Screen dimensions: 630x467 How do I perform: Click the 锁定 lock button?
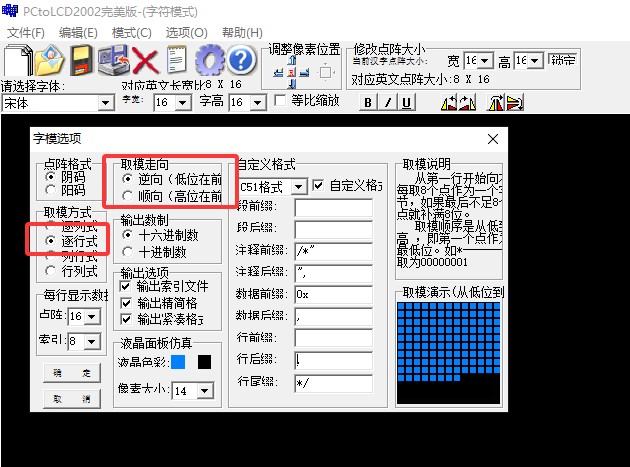(x=562, y=60)
